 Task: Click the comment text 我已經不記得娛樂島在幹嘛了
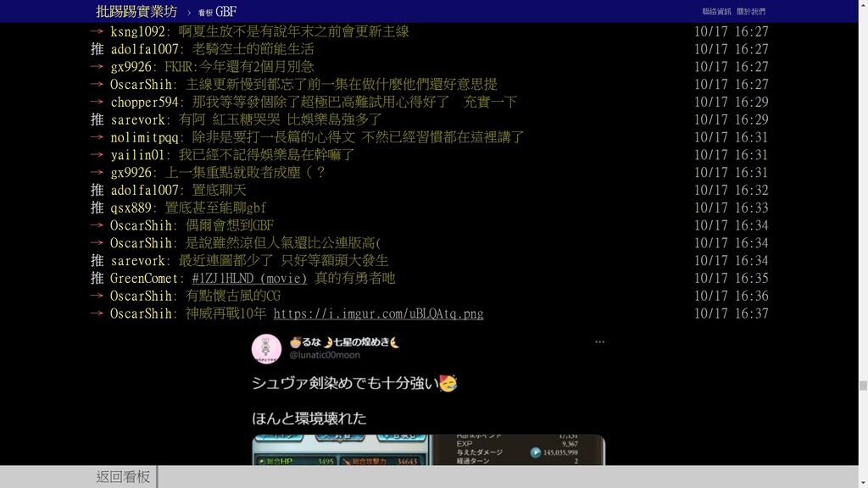point(266,155)
